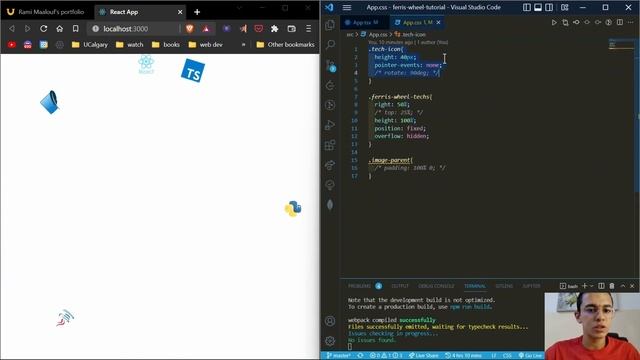Place cursor on the .ferris-wheel-techs line
The width and height of the screenshot is (640, 360).
click(x=400, y=97)
